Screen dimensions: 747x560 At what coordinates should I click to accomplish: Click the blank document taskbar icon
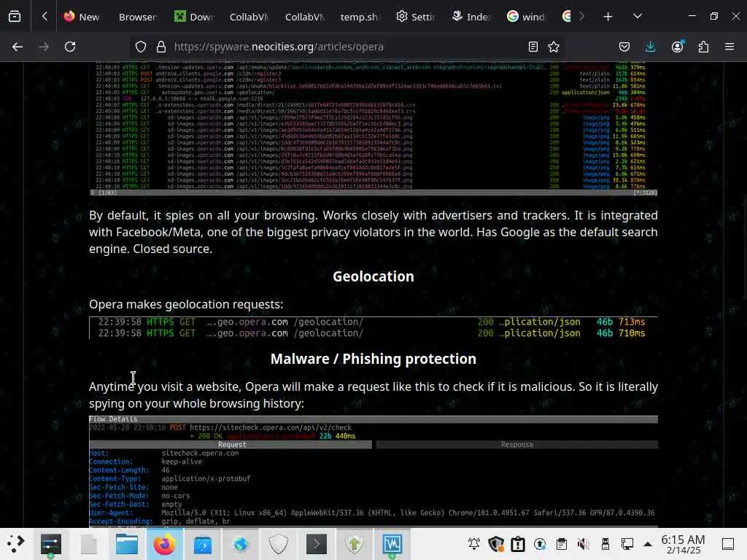click(x=88, y=544)
